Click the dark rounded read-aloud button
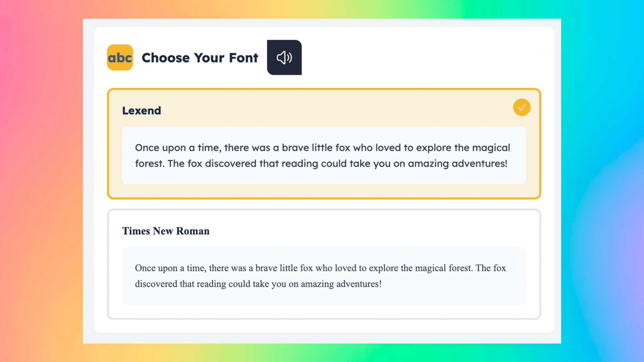 click(x=284, y=57)
